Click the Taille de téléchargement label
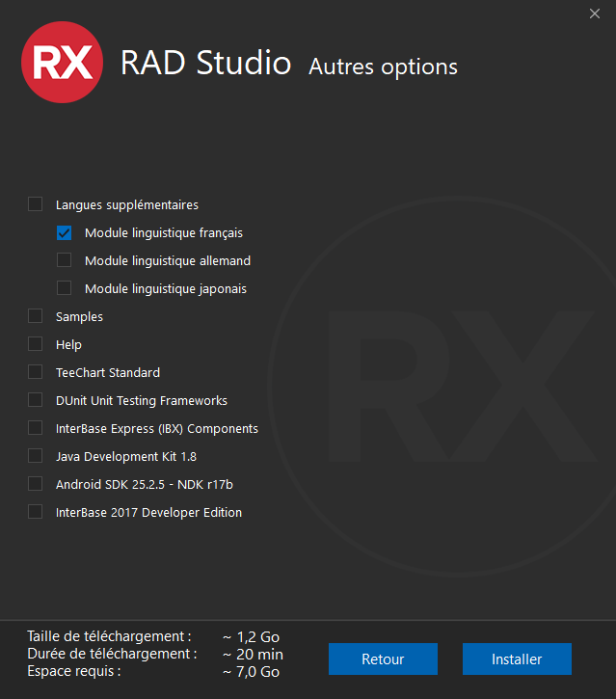This screenshot has width=616, height=699. pyautogui.click(x=109, y=636)
